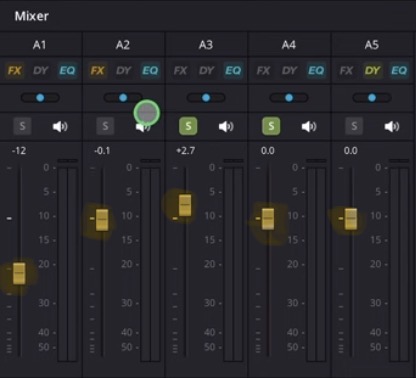The height and width of the screenshot is (378, 416).
Task: Select the A3 track header
Action: click(206, 45)
